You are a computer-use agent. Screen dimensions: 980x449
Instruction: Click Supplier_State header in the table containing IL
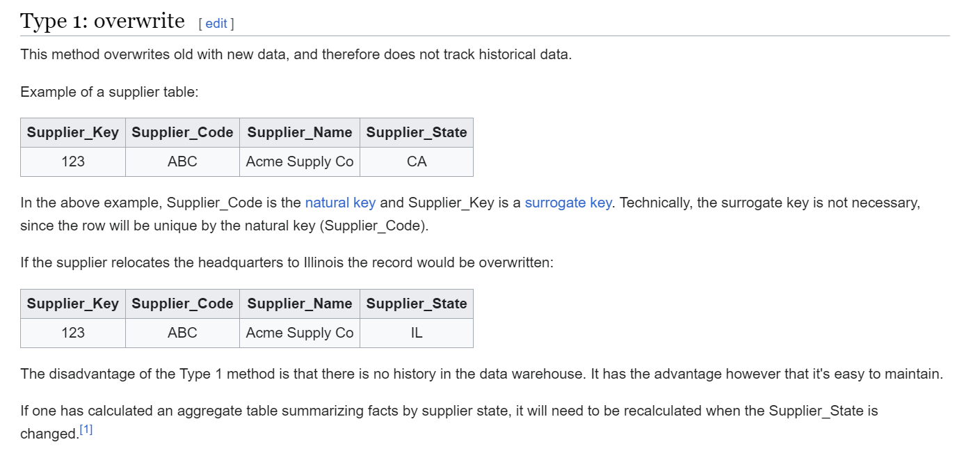coord(417,304)
